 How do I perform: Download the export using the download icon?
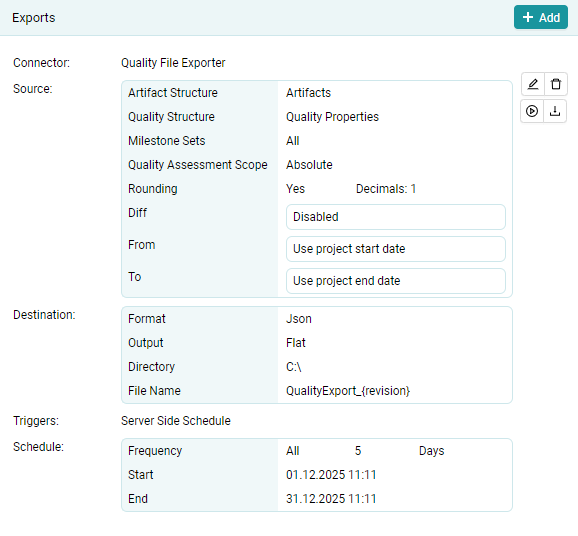click(x=555, y=111)
